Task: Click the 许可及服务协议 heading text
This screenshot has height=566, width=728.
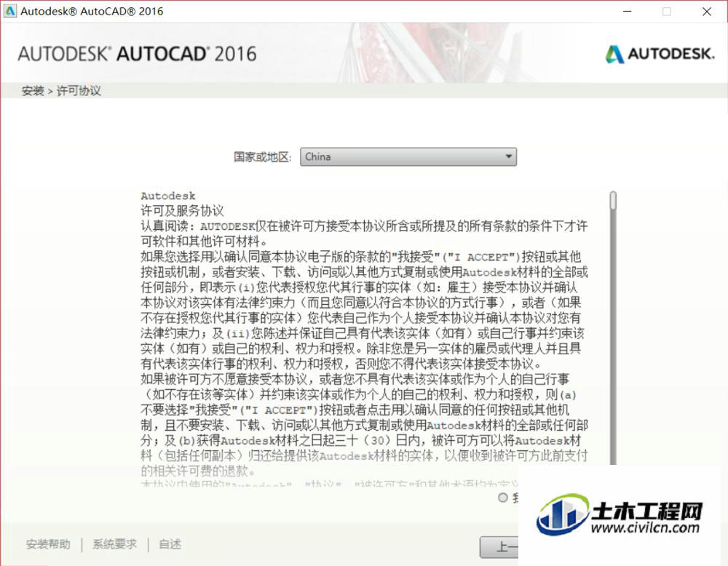Action: click(x=182, y=211)
